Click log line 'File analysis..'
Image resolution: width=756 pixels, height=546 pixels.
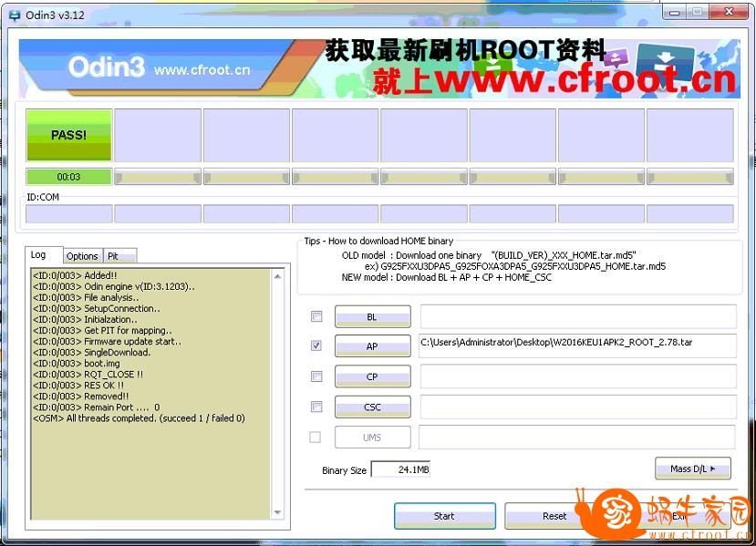[x=86, y=297]
